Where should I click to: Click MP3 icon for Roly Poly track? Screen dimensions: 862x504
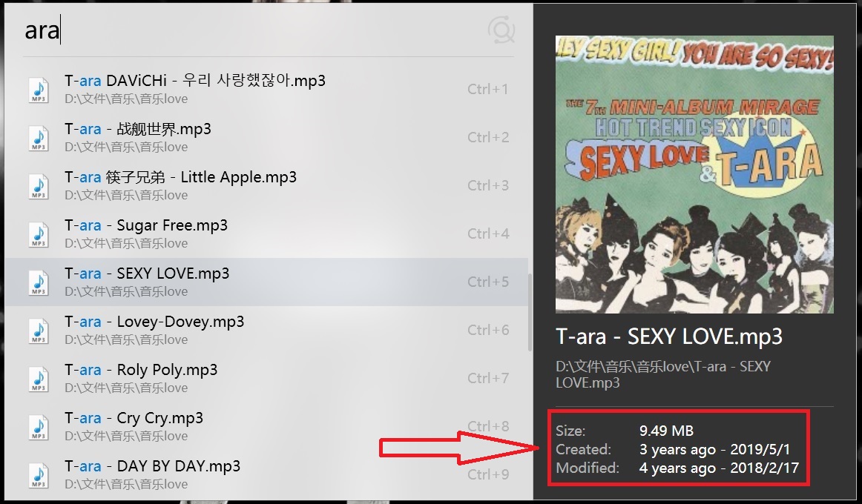click(x=39, y=379)
